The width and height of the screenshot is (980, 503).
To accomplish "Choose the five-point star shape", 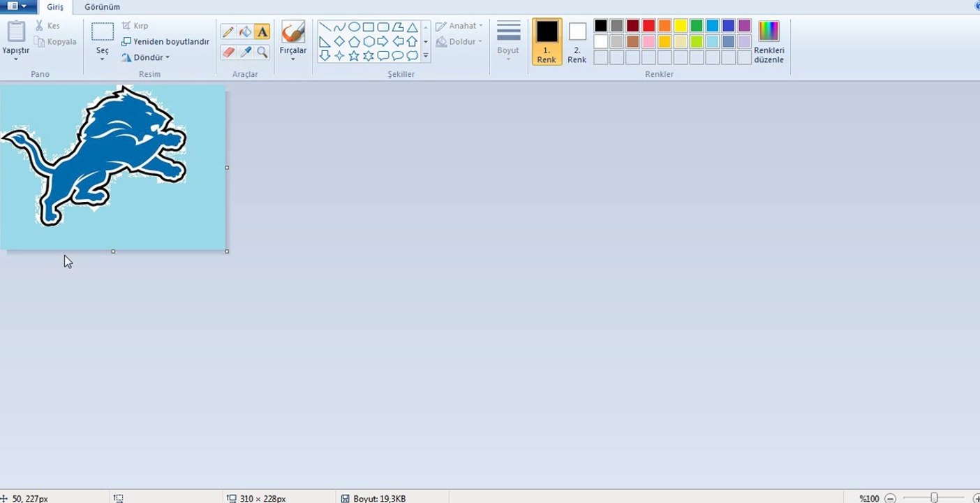I will [354, 56].
